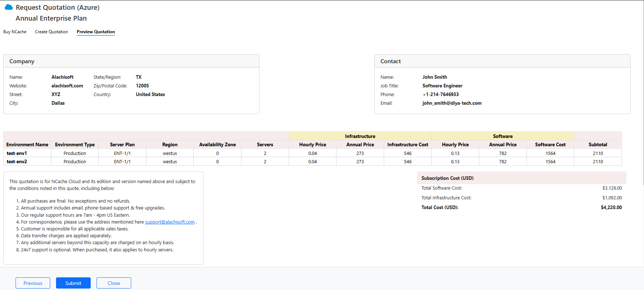Click condition about data transfer charges
The width and height of the screenshot is (644, 290).
(66, 236)
